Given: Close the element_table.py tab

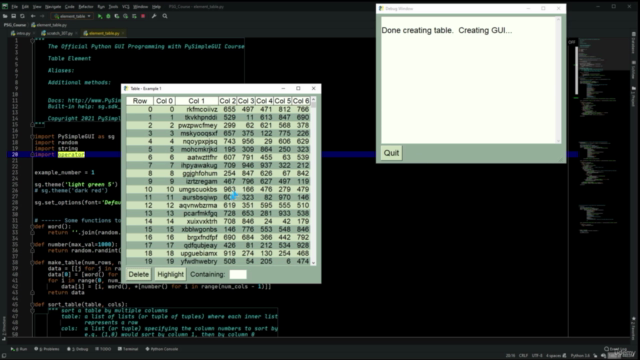Looking at the screenshot, I should 123,33.
